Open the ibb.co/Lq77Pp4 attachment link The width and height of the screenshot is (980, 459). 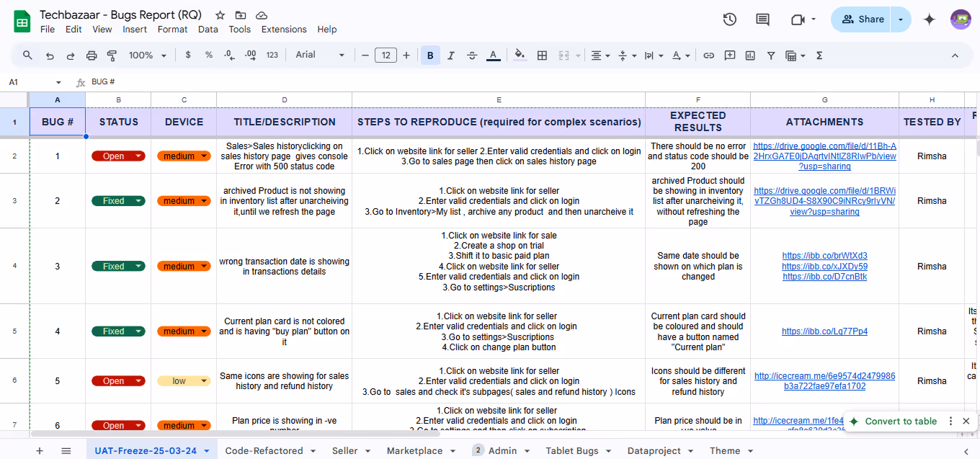coord(824,331)
